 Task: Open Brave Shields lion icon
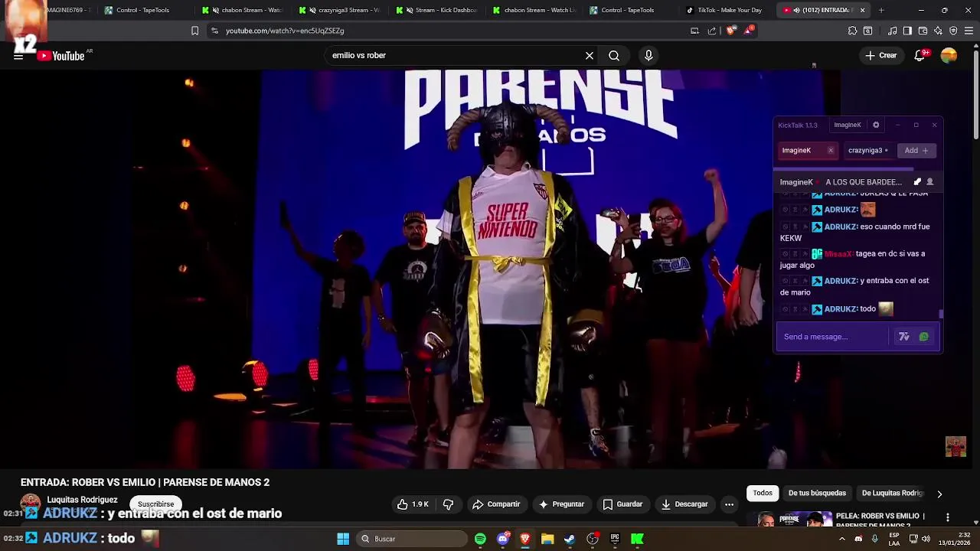730,31
